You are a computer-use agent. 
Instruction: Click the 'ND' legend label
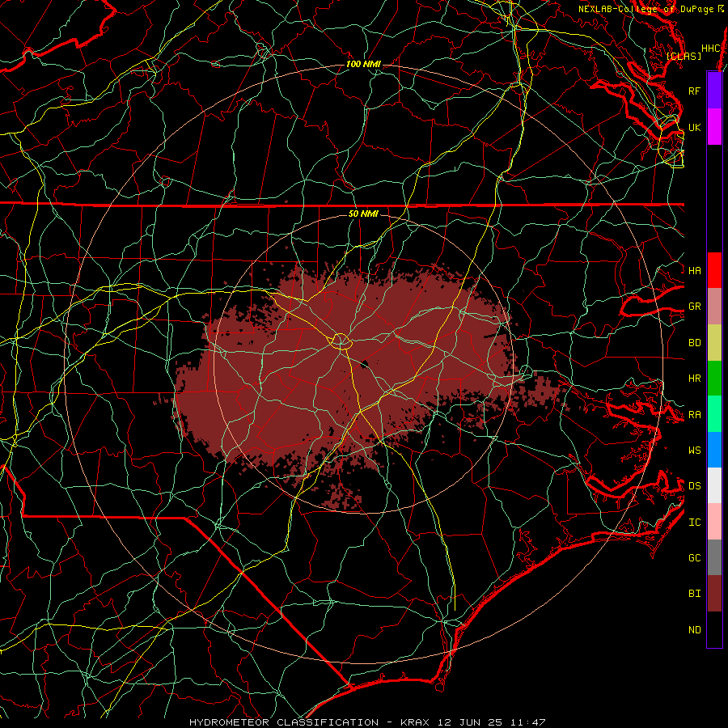694,630
